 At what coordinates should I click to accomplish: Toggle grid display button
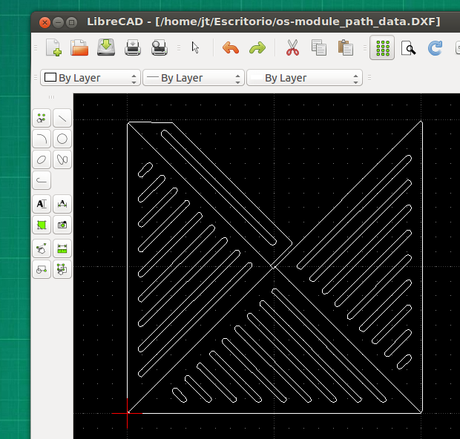[382, 48]
